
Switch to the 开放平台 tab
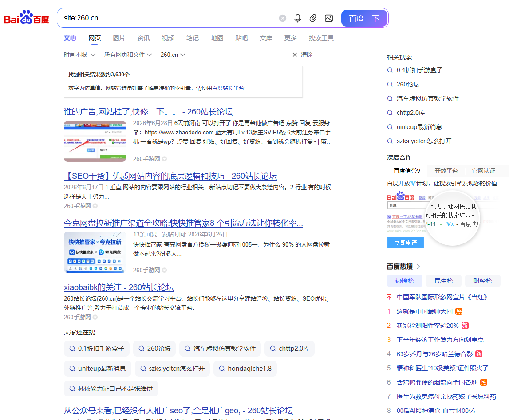(x=446, y=171)
